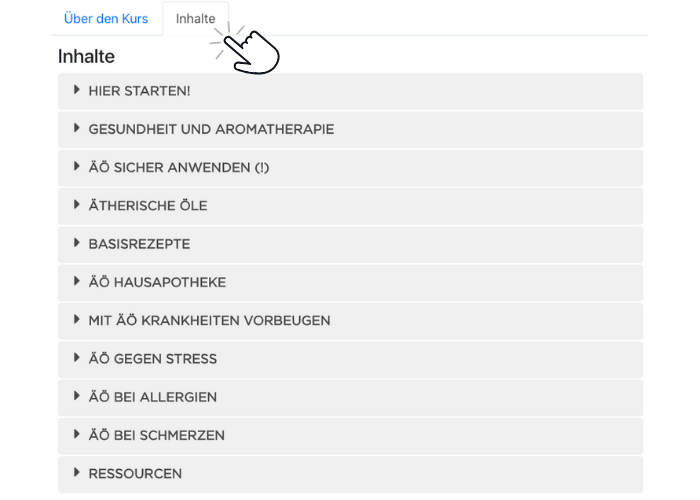Click the arrow beside ÄTHERISCHE ÖLE
Viewport: 700px width, 500px height.
77,205
